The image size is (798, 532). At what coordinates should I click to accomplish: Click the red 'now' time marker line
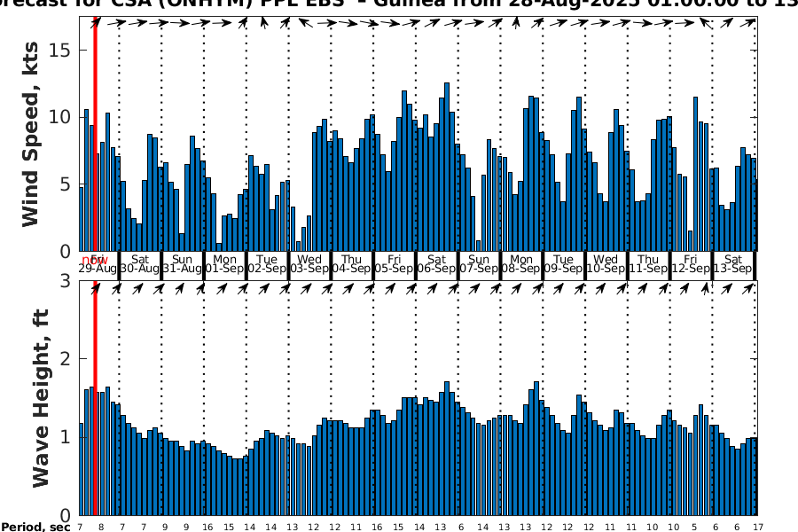point(95,265)
